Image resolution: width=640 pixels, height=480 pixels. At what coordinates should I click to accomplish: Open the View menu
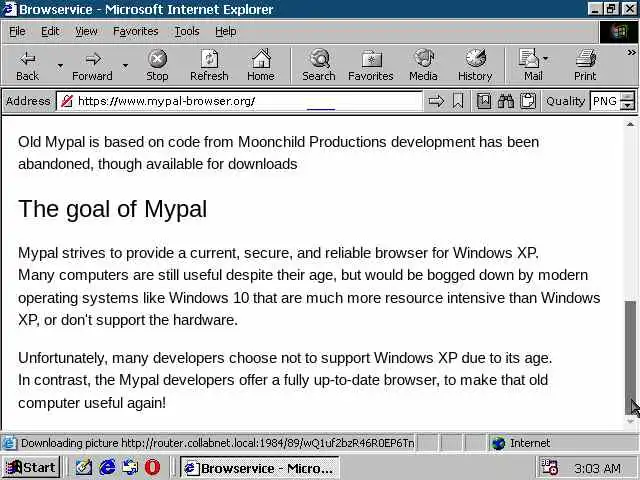coord(86,31)
